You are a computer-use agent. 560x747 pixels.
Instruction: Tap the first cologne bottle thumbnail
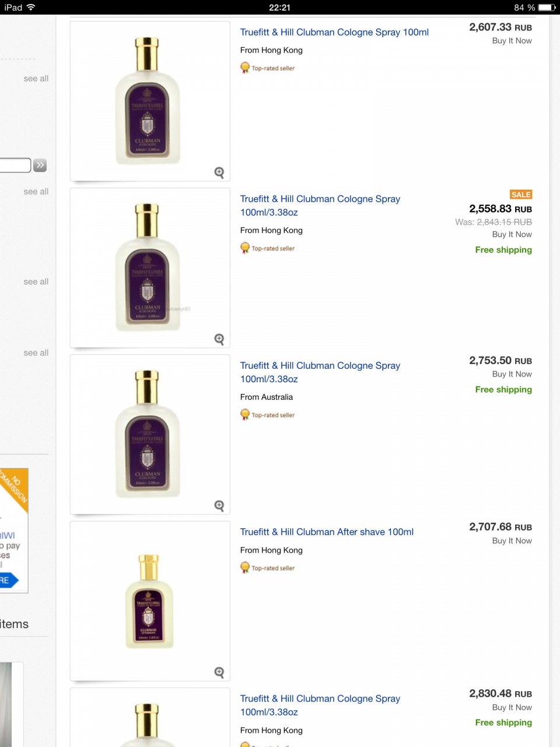[148, 101]
